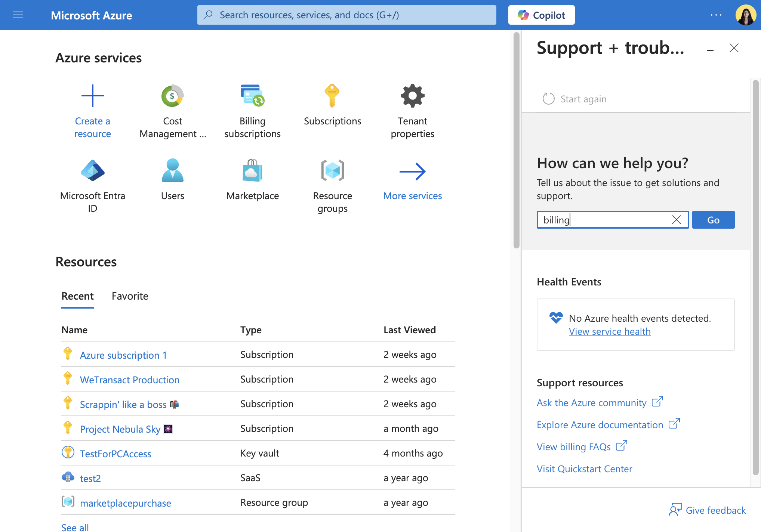Expand the top bar ellipsis menu
Image resolution: width=761 pixels, height=532 pixels.
click(x=716, y=15)
